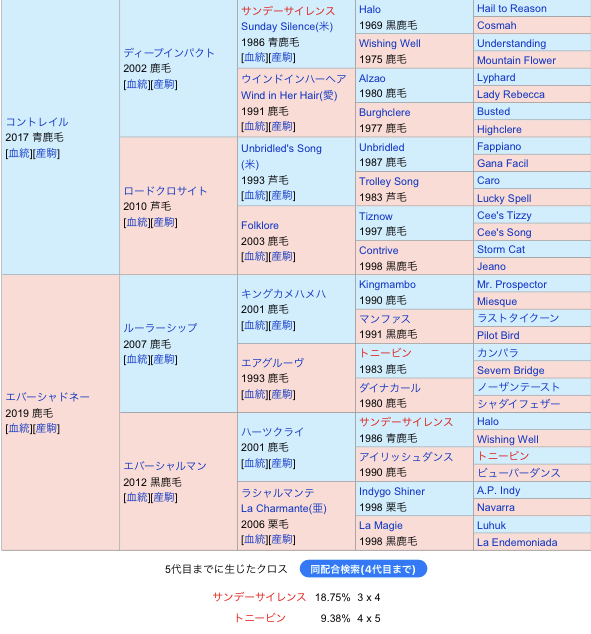Open the La Endemoniada link
Image resolution: width=591 pixels, height=634 pixels.
(517, 542)
